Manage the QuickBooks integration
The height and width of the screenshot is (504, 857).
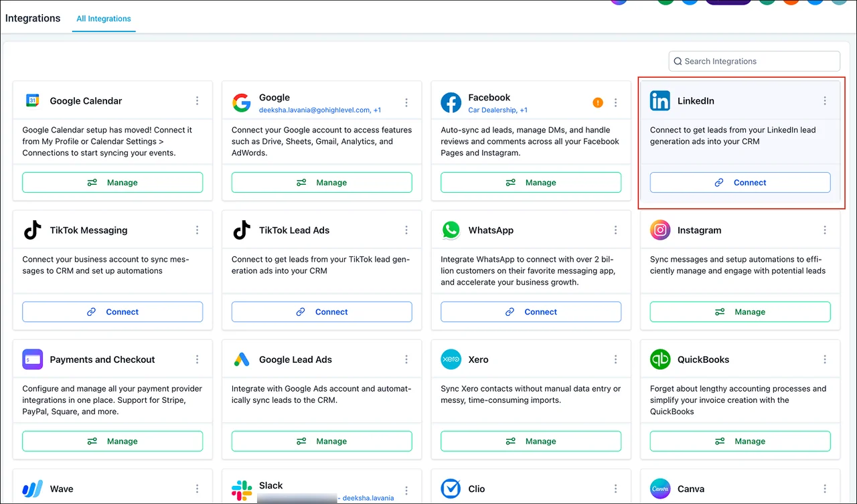tap(741, 441)
